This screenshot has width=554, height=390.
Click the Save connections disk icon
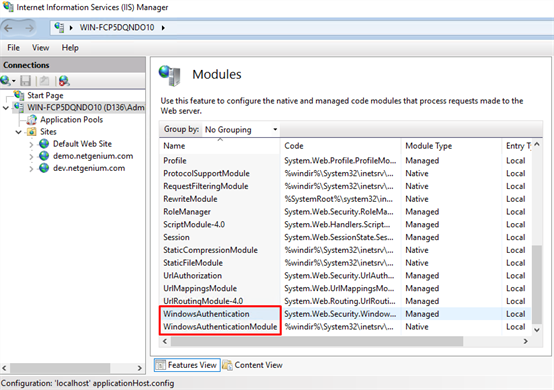(25, 81)
